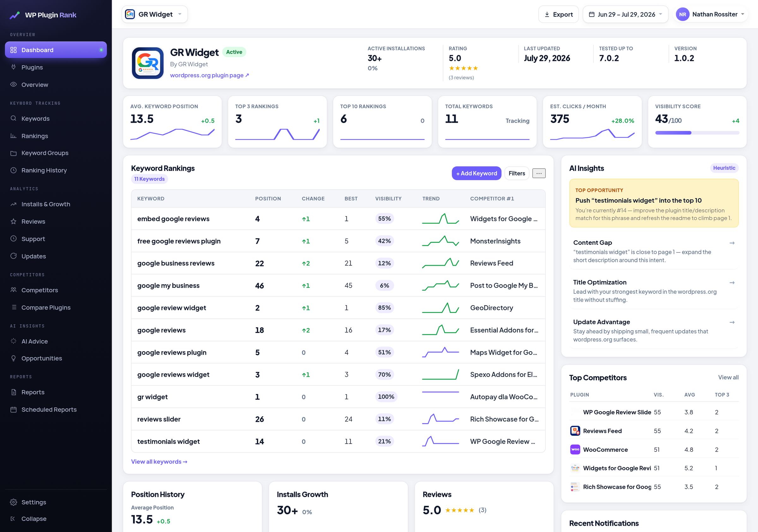758x532 pixels.
Task: Click the 85% visibility pill for google review widget
Action: coord(384,308)
